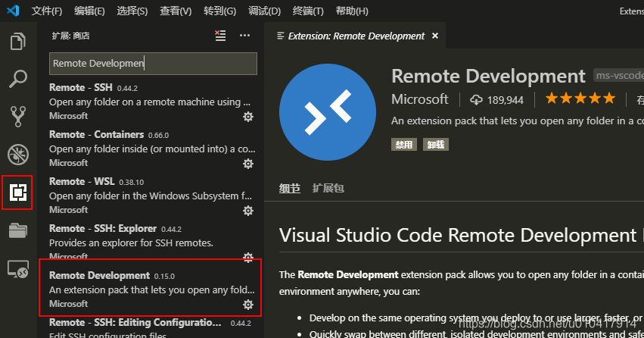Open the Remote Explorer icon

[x=18, y=269]
